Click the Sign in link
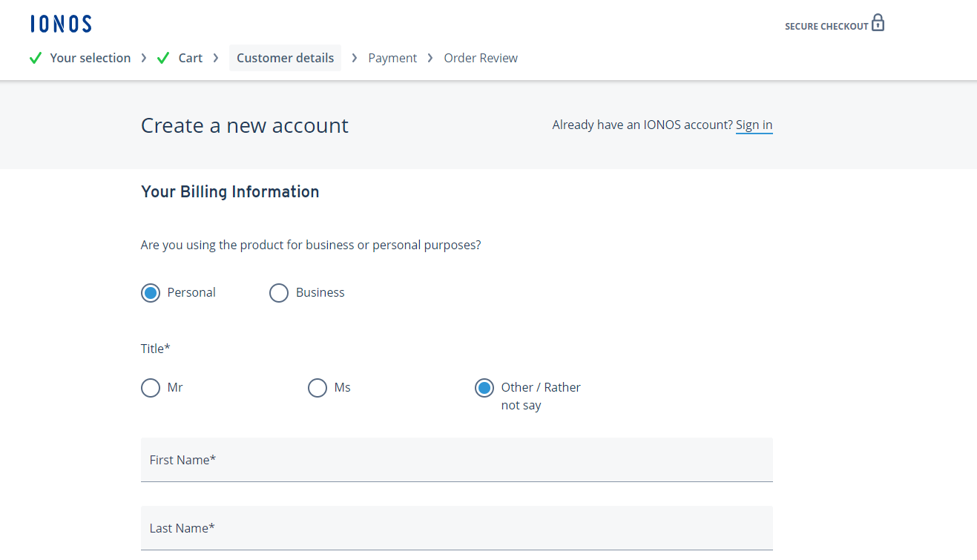Viewport: 977px width, 560px height. coord(754,125)
